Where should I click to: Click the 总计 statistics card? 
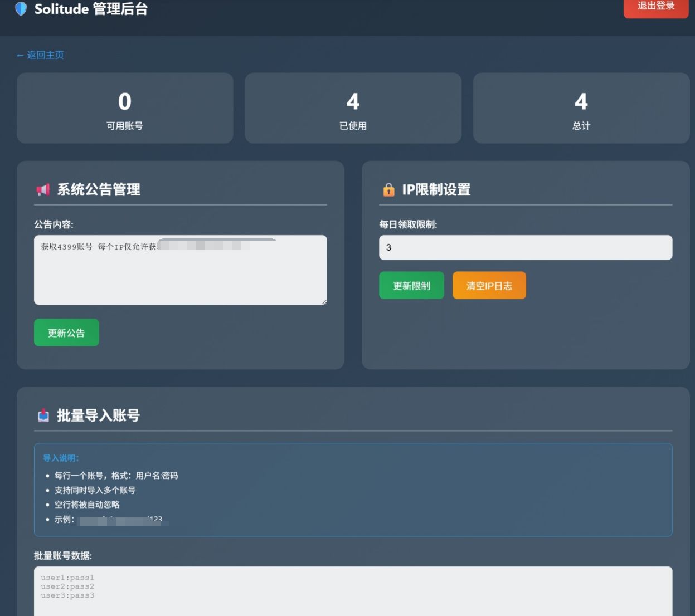coord(581,108)
